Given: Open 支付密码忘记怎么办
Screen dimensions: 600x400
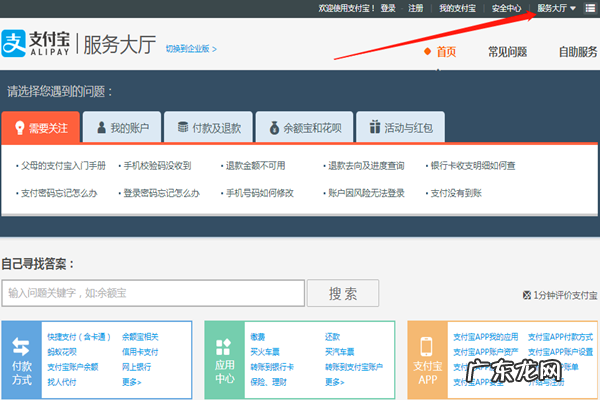Looking at the screenshot, I should point(59,193).
